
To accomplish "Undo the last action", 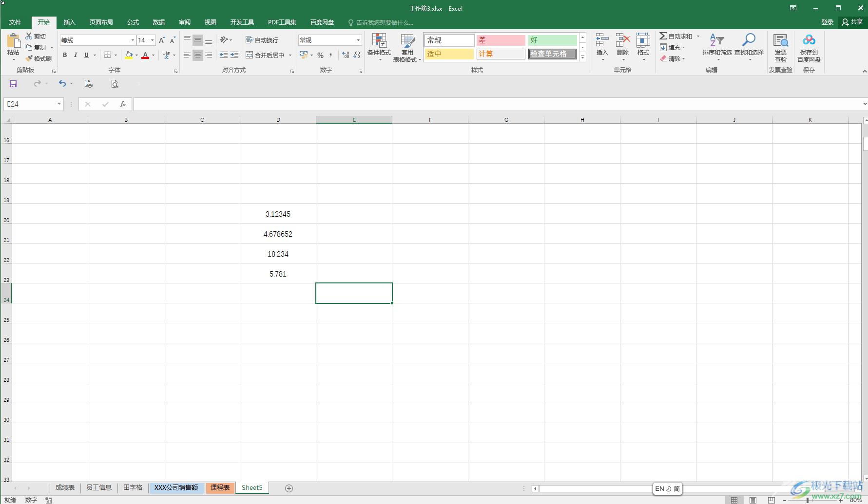I will pyautogui.click(x=62, y=84).
